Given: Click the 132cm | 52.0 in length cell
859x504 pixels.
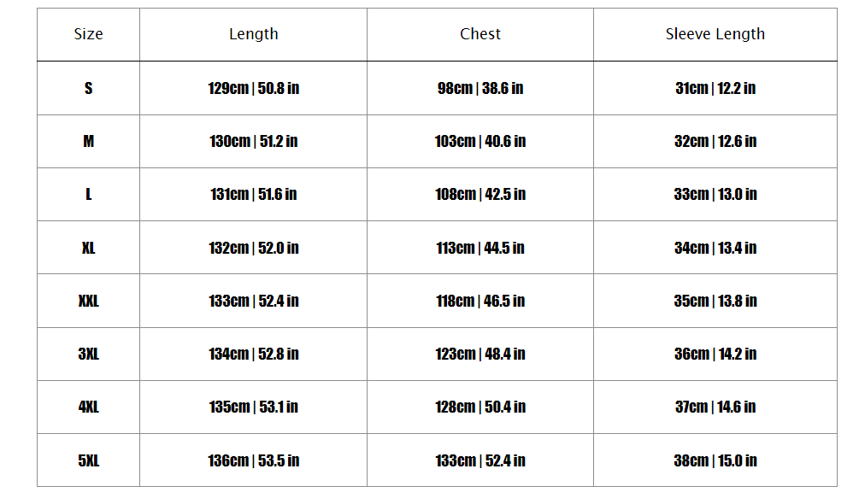Looking at the screenshot, I should click(x=253, y=248).
